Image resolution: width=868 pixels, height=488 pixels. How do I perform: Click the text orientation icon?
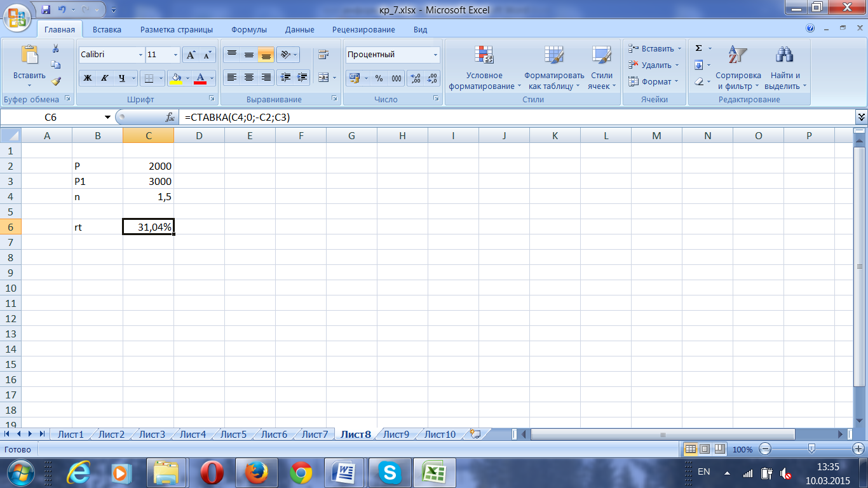(x=286, y=55)
